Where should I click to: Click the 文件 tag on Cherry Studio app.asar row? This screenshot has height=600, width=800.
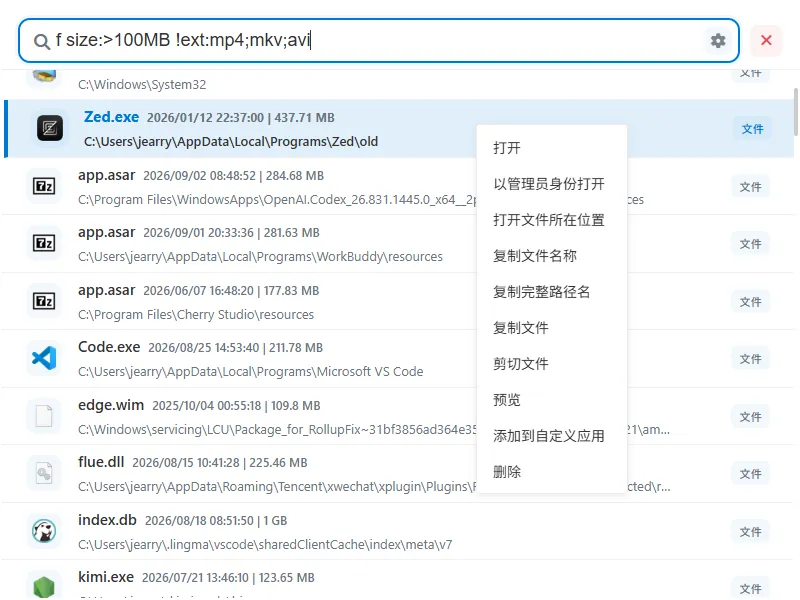[751, 302]
